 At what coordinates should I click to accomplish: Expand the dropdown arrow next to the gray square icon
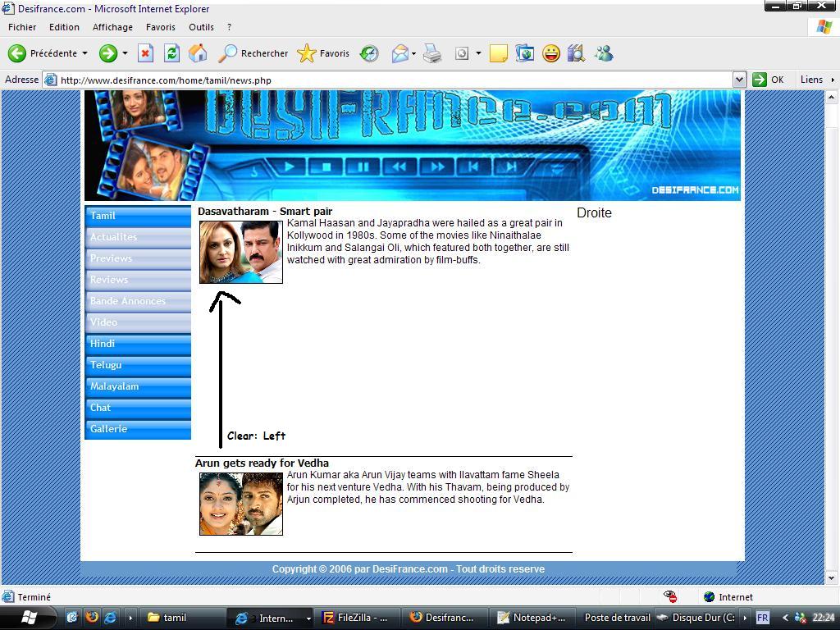tap(478, 53)
